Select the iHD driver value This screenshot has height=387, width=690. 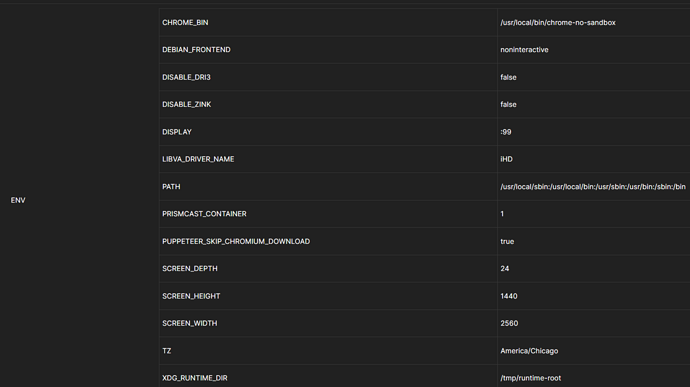pos(506,159)
